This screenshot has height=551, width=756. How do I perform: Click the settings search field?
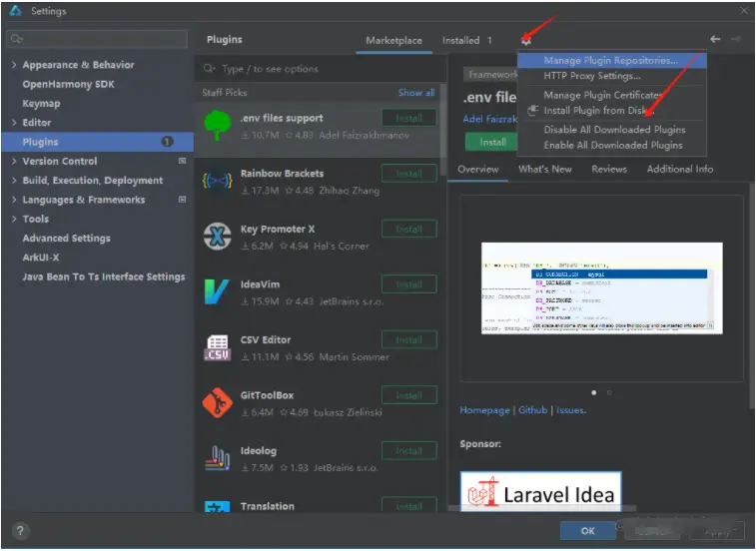(x=97, y=39)
